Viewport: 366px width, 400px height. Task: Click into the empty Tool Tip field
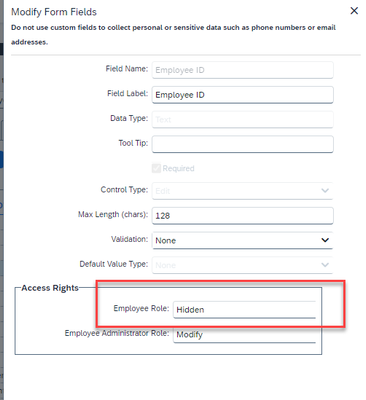pyautogui.click(x=243, y=144)
